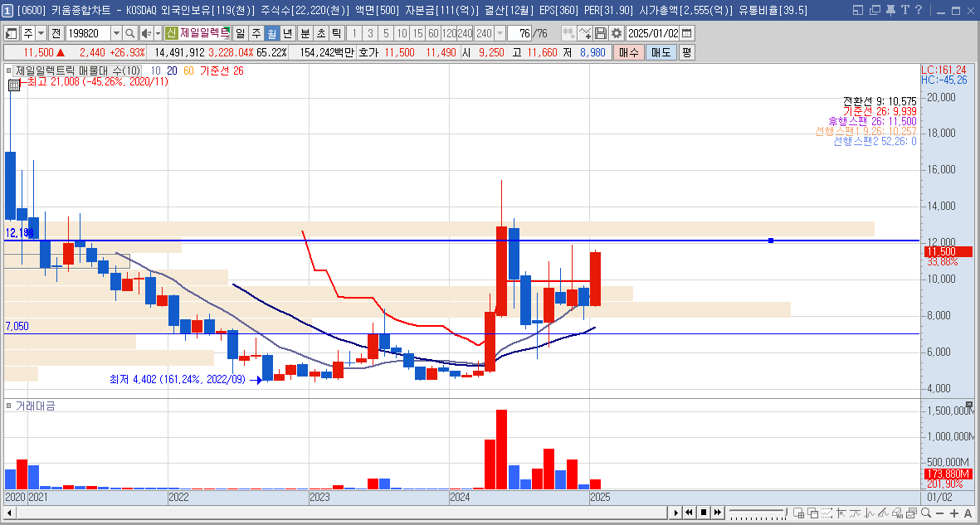Screen dimensions: 980x525
Task: Click the bottom overlapping windows icon
Action: click(x=812, y=513)
